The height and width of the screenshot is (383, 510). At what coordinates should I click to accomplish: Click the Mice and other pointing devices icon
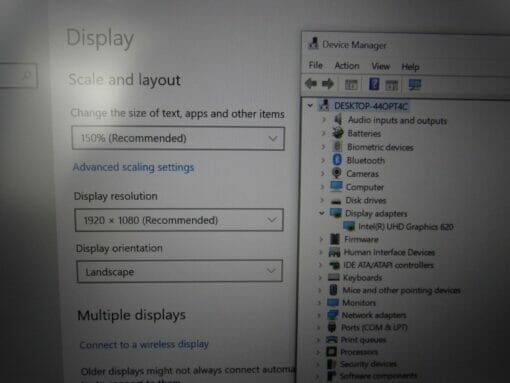[333, 290]
